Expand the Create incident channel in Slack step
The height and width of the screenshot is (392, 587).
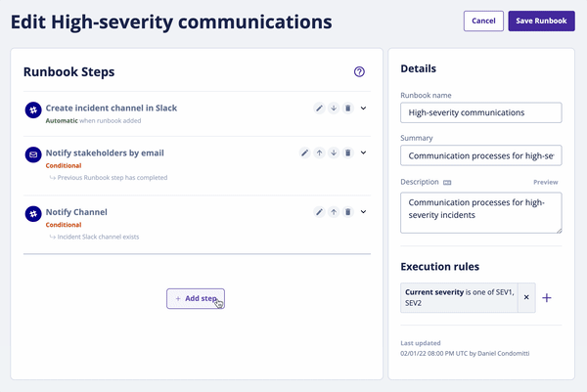click(363, 109)
